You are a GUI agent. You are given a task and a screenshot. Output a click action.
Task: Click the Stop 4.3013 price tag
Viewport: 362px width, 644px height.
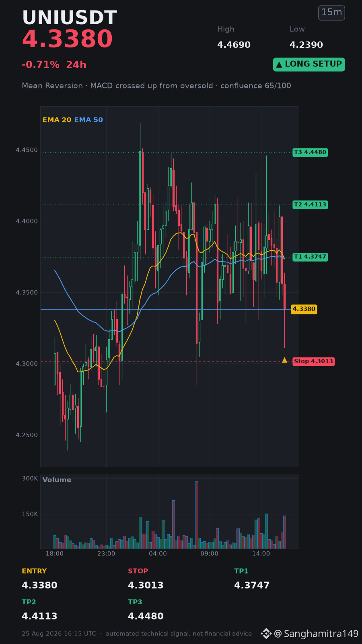click(313, 361)
